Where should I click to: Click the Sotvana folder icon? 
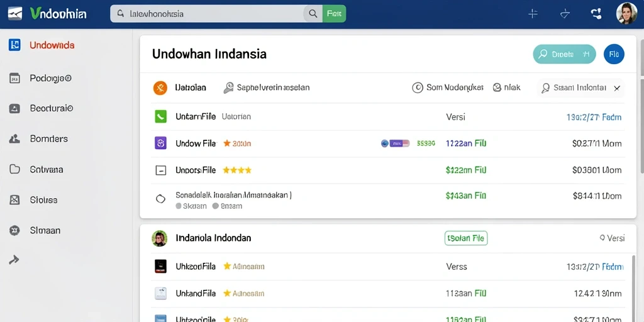click(15, 169)
